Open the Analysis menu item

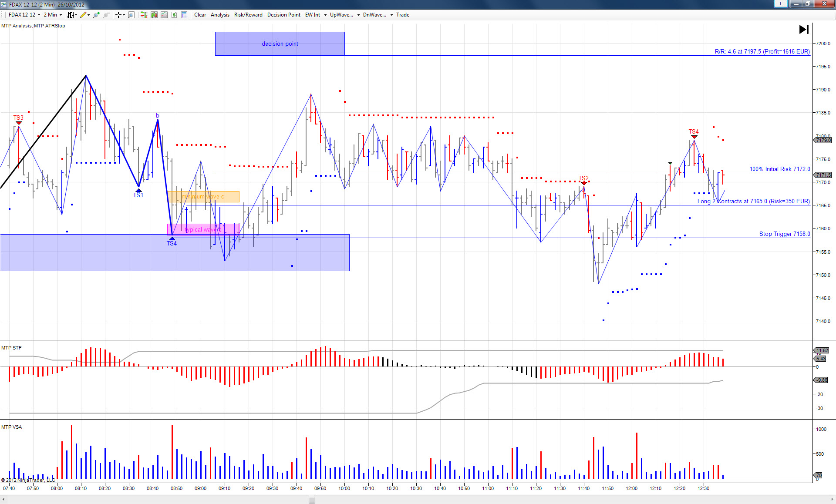point(220,15)
